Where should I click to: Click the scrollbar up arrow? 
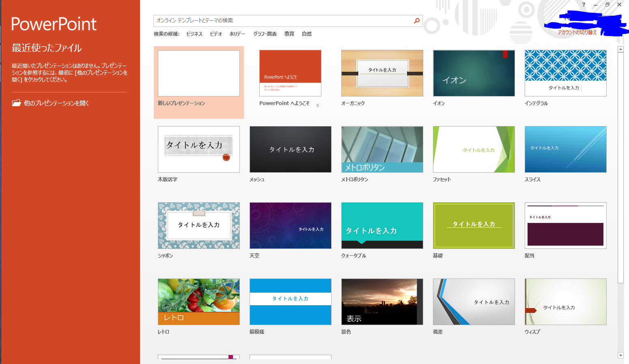pyautogui.click(x=620, y=49)
